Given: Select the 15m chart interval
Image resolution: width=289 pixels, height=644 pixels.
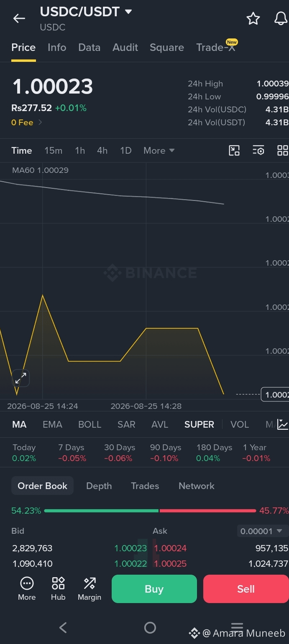Looking at the screenshot, I should point(54,150).
